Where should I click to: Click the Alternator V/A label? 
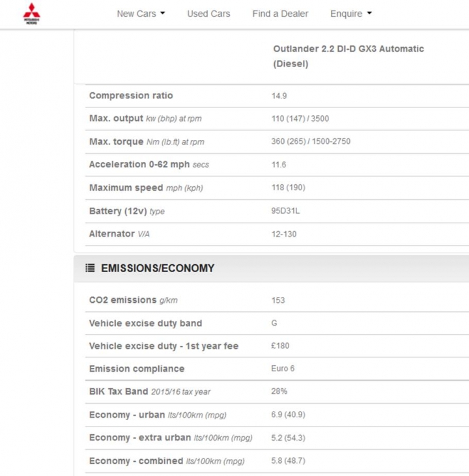[x=119, y=234]
